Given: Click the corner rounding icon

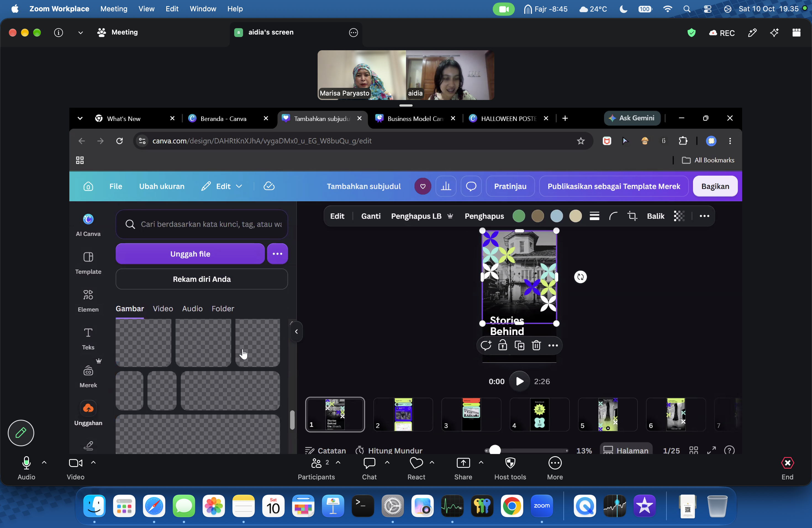Looking at the screenshot, I should point(613,216).
